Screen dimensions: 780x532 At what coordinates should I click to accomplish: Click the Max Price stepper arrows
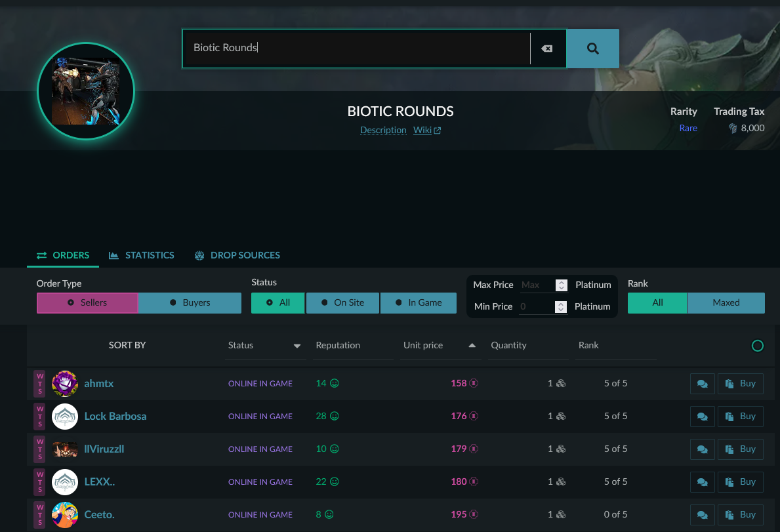coord(561,285)
